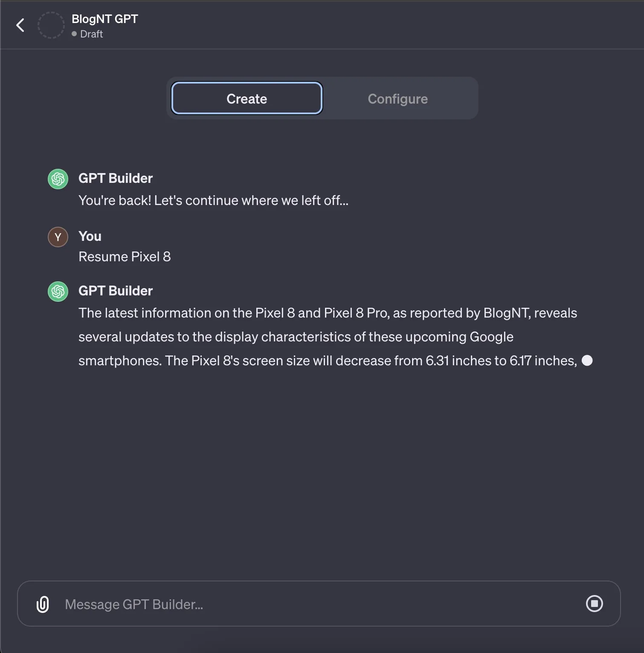This screenshot has width=644, height=653.
Task: Click the back arrow in the header
Action: (x=20, y=25)
